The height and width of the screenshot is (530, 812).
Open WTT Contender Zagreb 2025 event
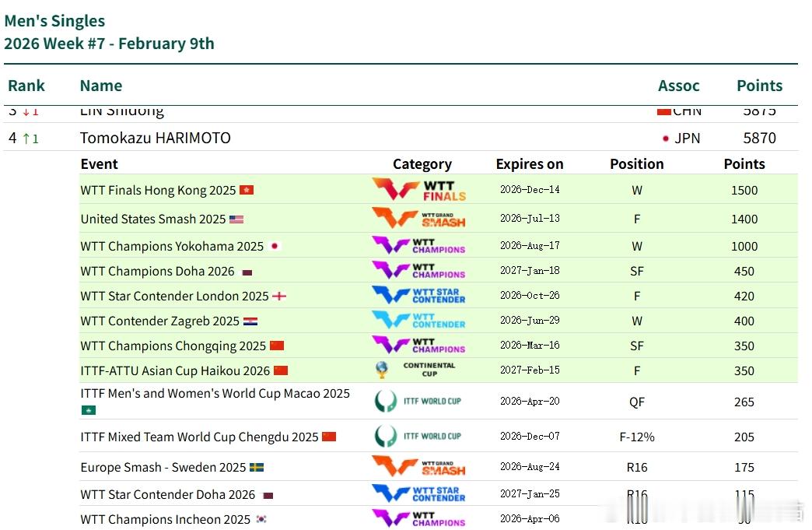point(159,321)
